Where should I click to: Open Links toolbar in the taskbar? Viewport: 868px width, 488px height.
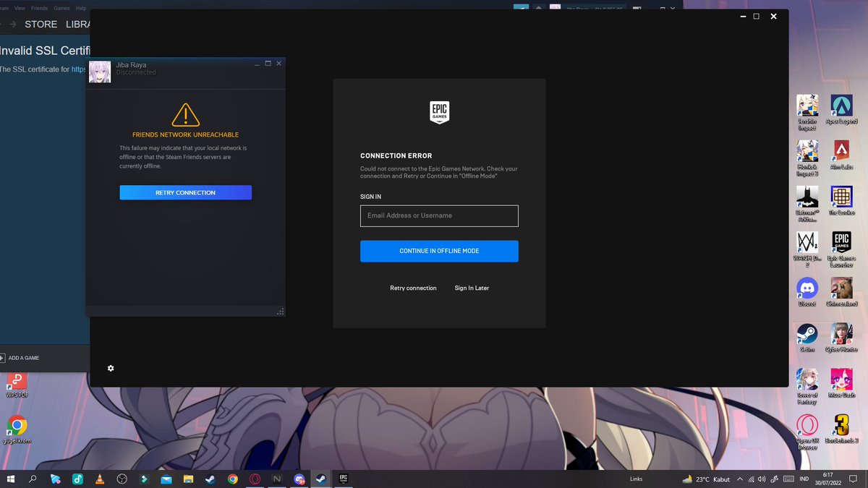[x=637, y=479]
